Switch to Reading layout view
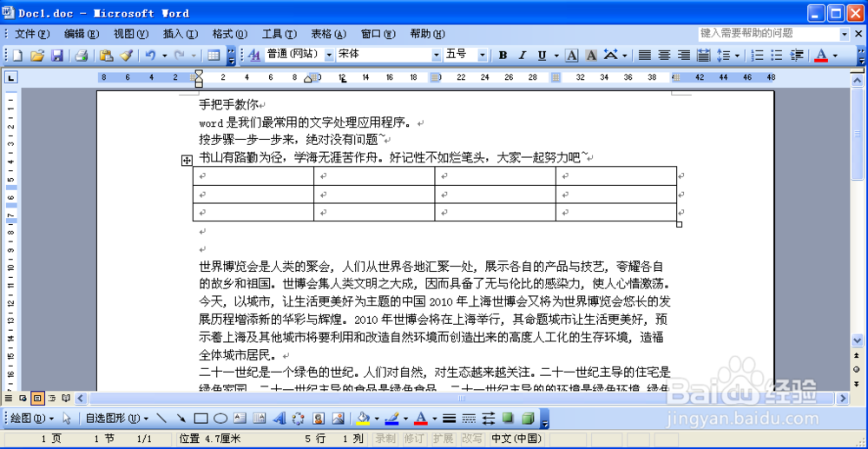Screen dimensions: 868x449 point(66,398)
